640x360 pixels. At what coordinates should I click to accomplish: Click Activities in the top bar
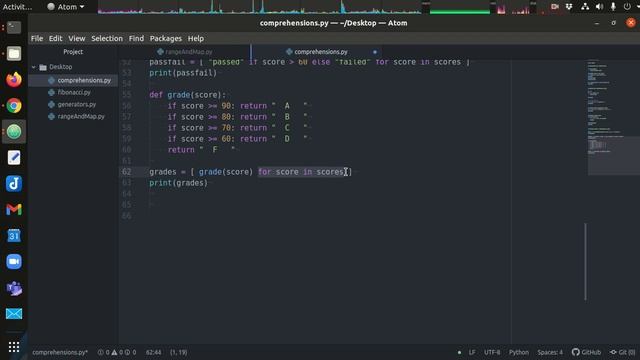[x=17, y=7]
